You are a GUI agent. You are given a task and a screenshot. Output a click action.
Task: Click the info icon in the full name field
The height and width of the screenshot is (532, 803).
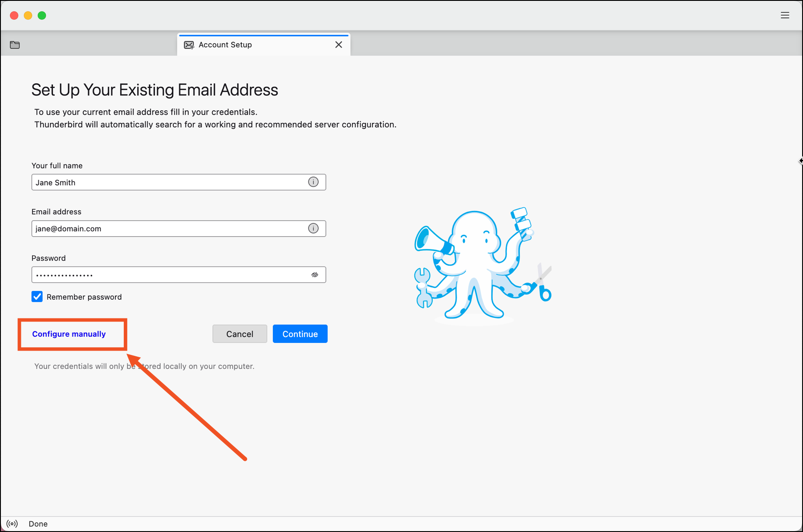(x=313, y=182)
